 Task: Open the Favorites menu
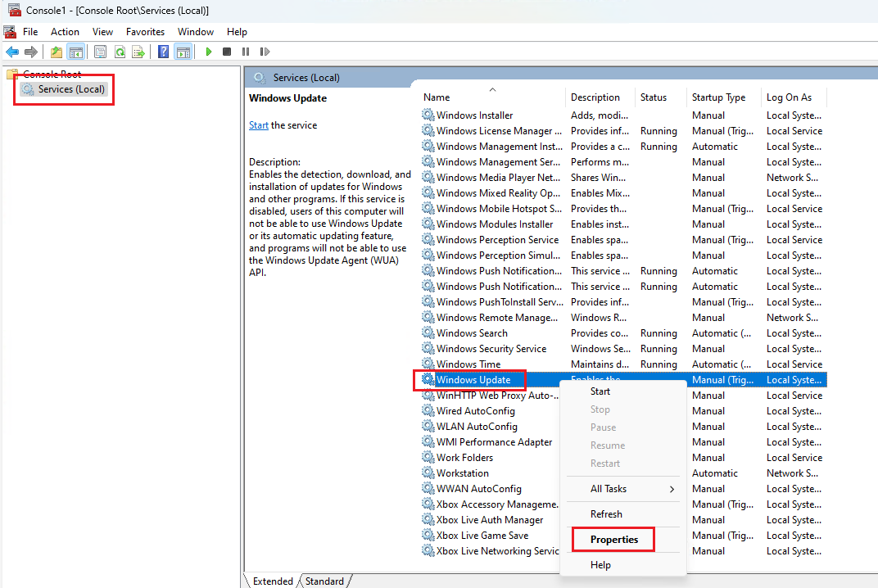145,32
